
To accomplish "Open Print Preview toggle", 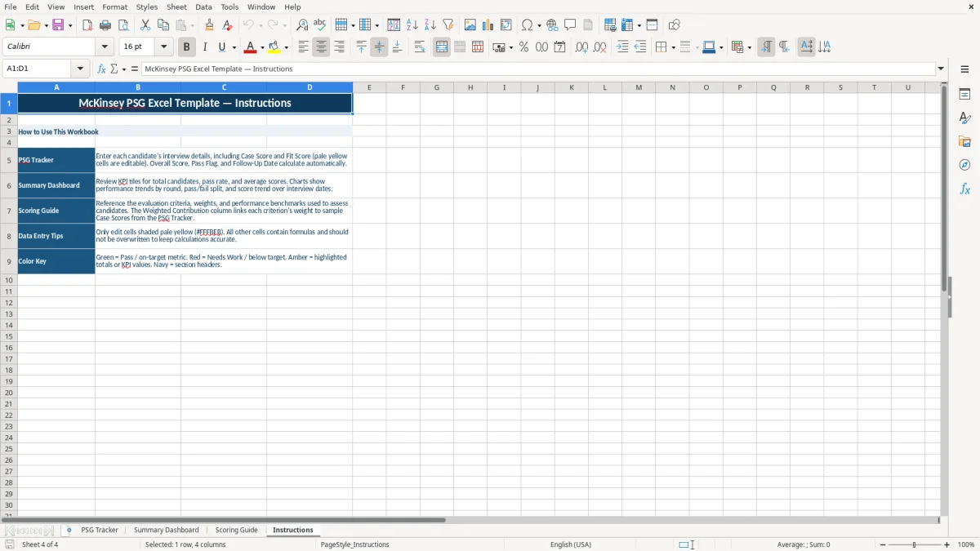I will point(122,25).
